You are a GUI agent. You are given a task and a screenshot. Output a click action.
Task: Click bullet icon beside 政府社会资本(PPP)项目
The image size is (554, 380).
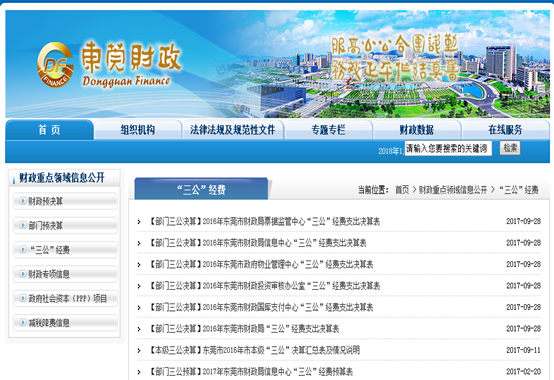23,298
